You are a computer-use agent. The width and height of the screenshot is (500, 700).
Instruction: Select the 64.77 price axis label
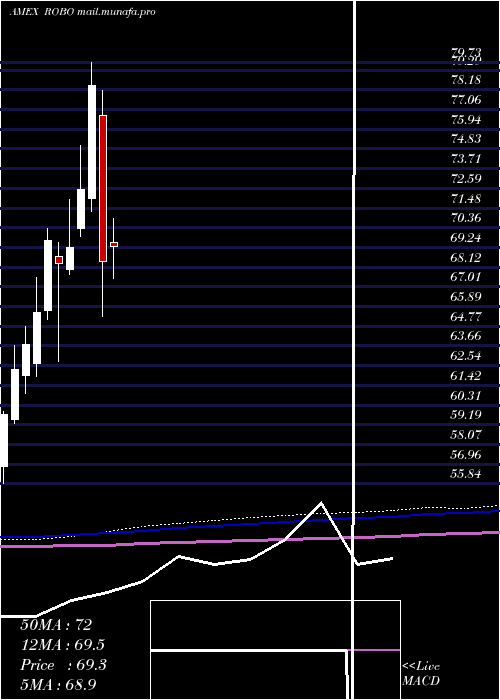[466, 317]
